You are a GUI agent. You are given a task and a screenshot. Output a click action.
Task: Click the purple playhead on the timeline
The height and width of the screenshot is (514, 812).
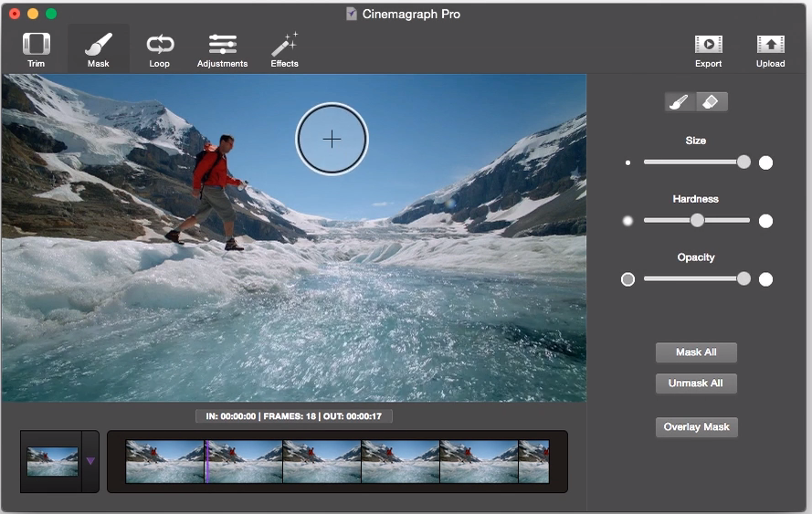(x=206, y=462)
